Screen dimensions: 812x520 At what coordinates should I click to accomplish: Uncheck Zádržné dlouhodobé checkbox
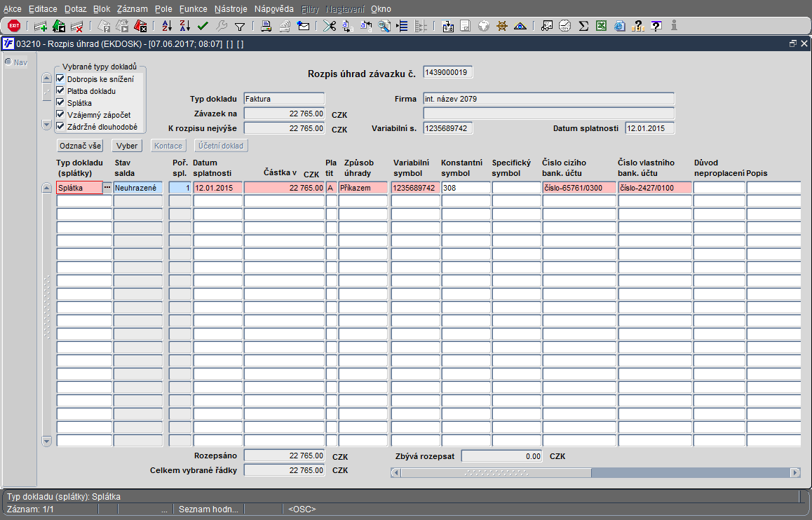pos(60,126)
